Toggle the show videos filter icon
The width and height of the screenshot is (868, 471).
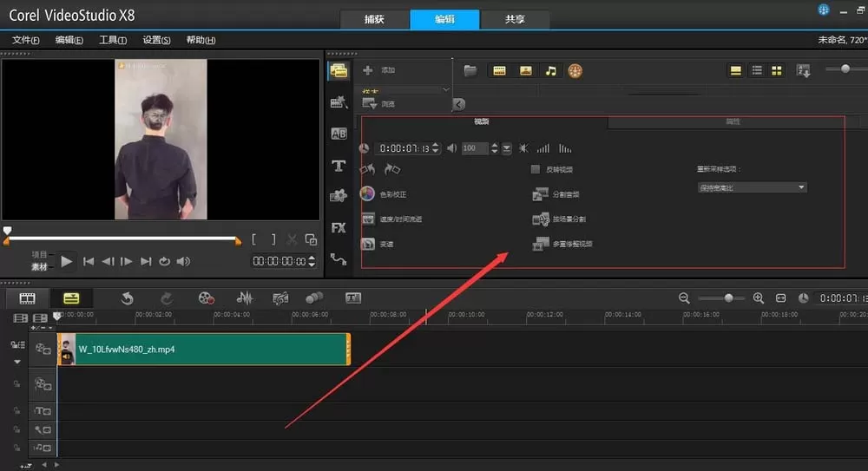(499, 71)
